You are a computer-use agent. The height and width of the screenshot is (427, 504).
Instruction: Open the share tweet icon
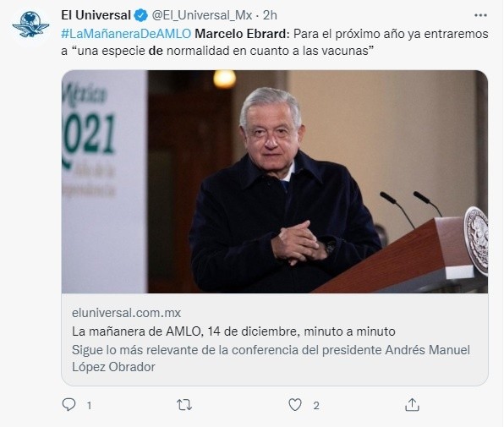tap(412, 404)
